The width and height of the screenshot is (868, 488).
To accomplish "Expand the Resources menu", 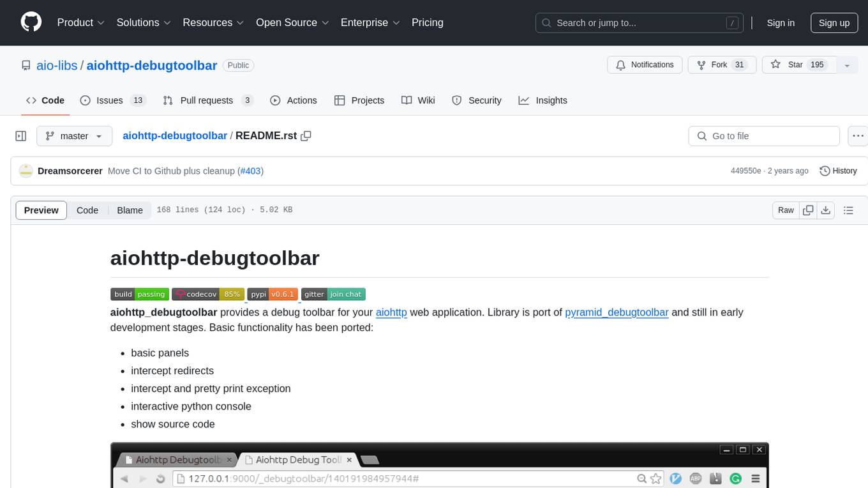I will [x=213, y=22].
